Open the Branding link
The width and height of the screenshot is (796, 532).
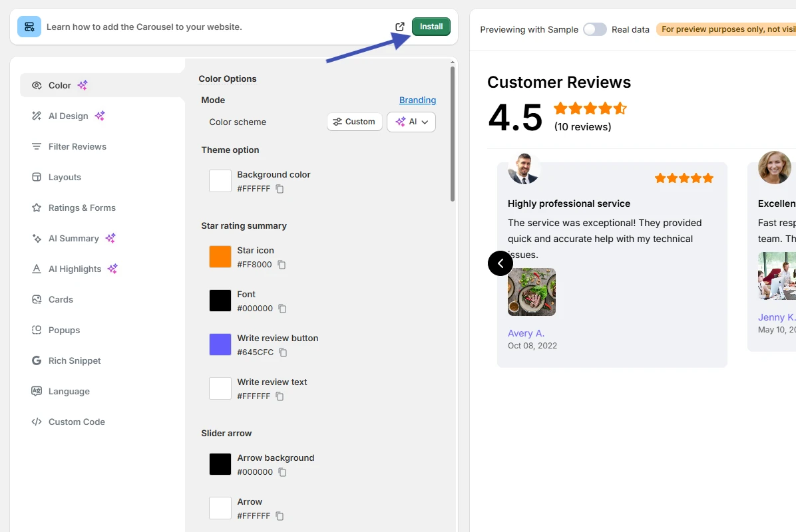(x=417, y=100)
